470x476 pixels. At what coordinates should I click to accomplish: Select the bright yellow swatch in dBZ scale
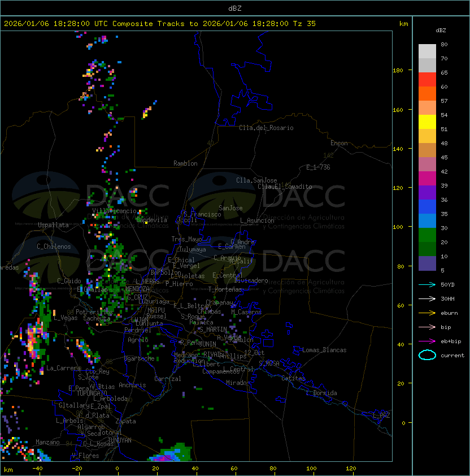427,122
